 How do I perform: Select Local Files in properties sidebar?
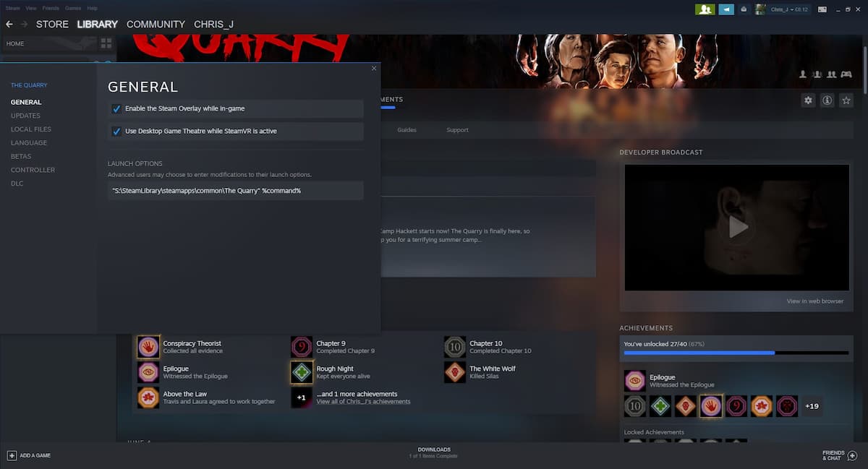31,129
